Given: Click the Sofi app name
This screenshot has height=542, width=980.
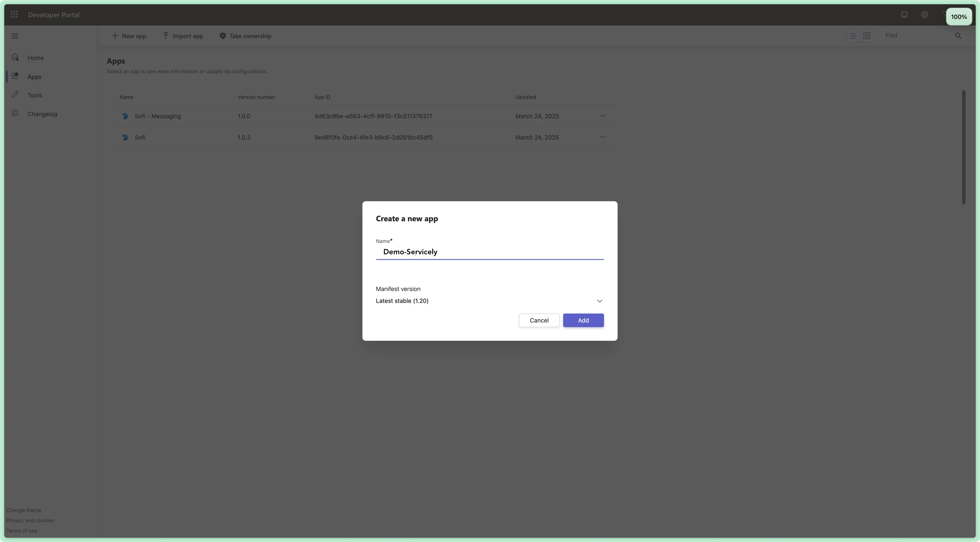Looking at the screenshot, I should click(x=140, y=137).
